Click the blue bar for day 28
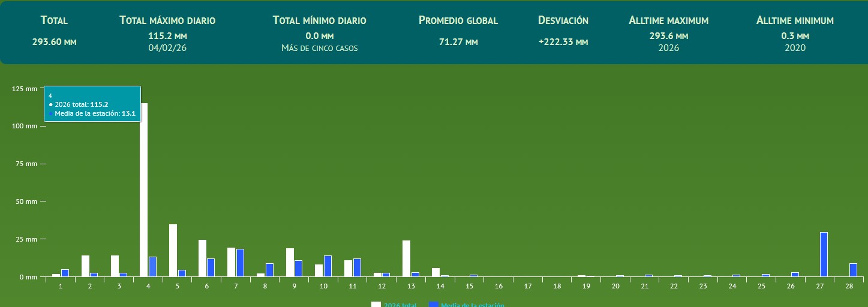Screen dimensions: 868x307 tap(853, 270)
